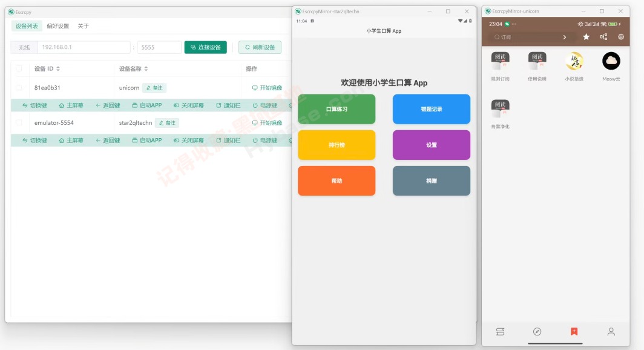This screenshot has height=350, width=644.
Task: Tap the star favorites icon in the toolbar
Action: pyautogui.click(x=586, y=37)
